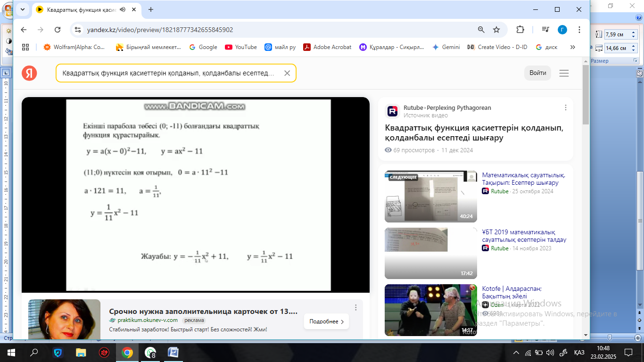Clear the Yandex search field with X
Viewport: 644px width, 362px height.
point(287,73)
